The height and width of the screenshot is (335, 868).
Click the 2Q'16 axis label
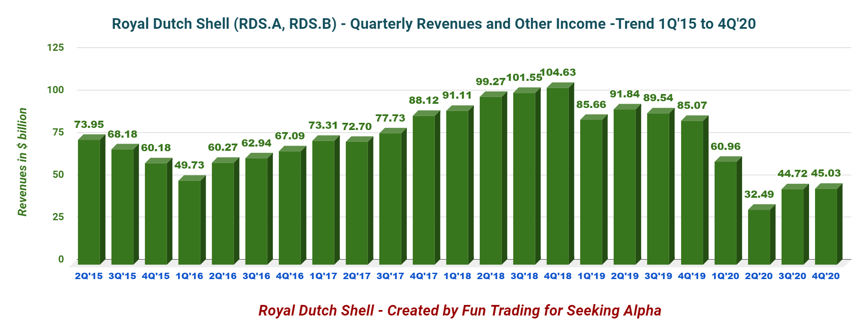coord(223,276)
